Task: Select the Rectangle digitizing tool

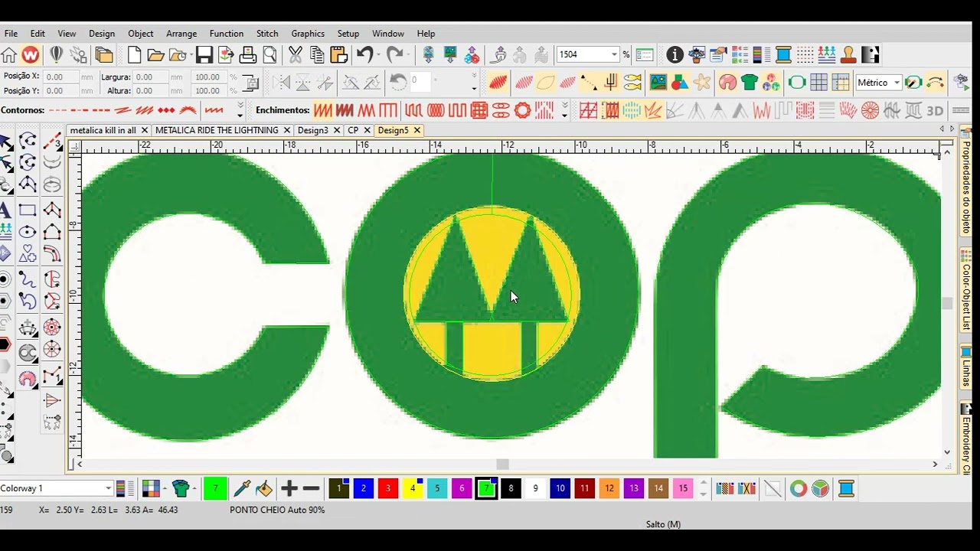Action: 28,210
